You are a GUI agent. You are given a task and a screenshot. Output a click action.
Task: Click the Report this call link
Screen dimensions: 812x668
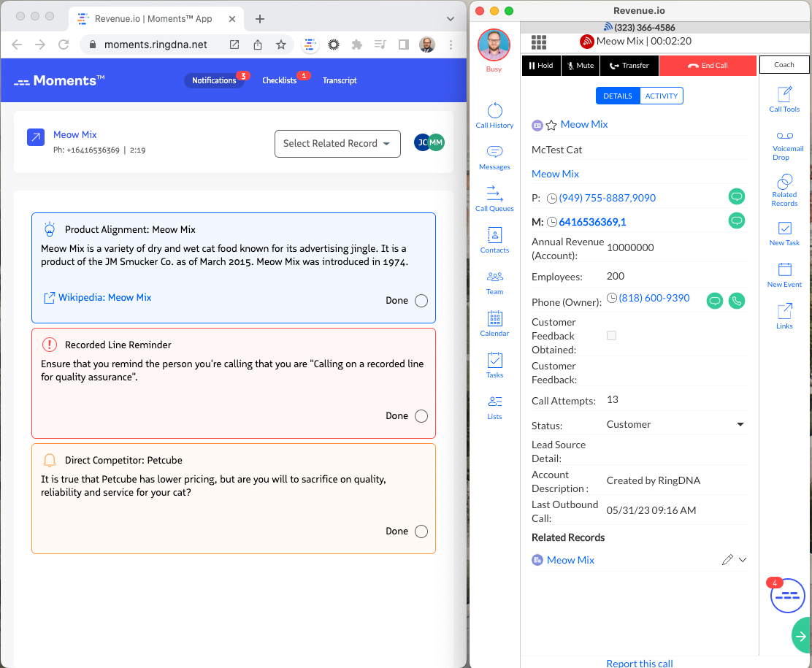pyautogui.click(x=640, y=663)
